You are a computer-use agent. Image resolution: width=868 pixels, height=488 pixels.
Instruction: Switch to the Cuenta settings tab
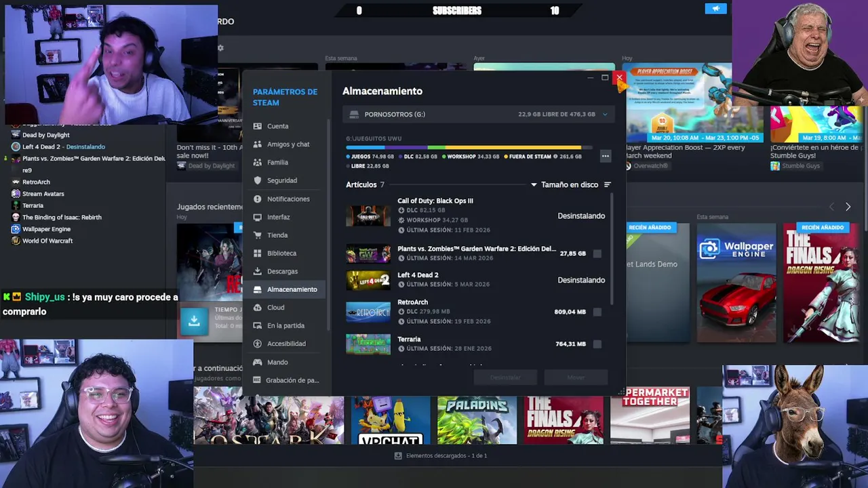285,126
